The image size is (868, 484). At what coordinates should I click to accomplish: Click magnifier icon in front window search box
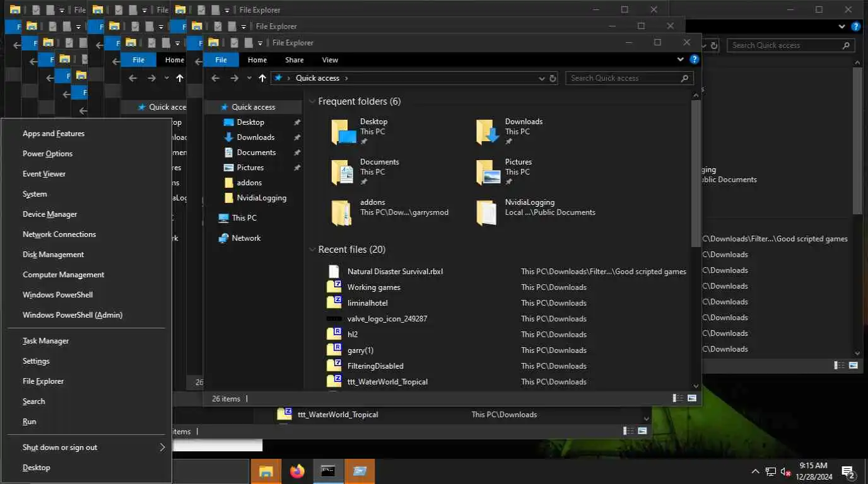(x=684, y=78)
